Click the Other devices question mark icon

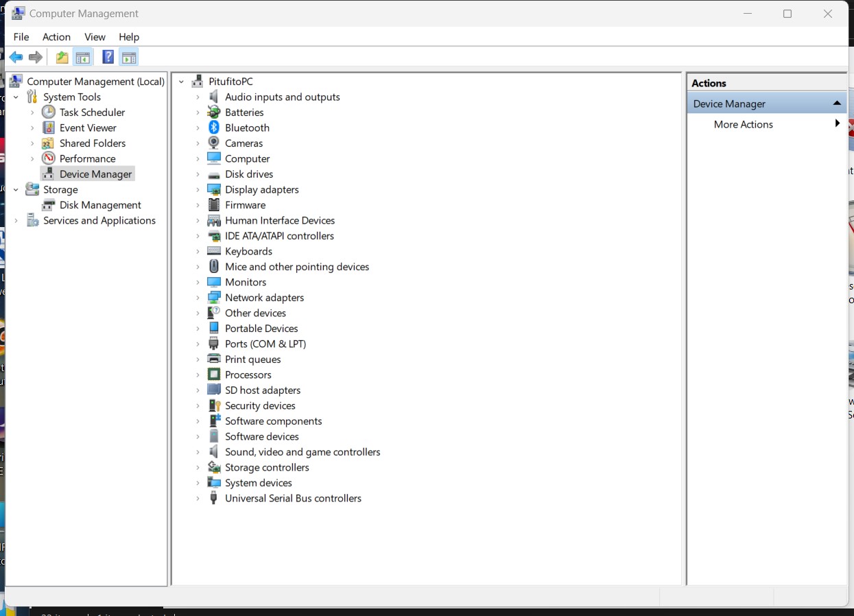tap(214, 313)
